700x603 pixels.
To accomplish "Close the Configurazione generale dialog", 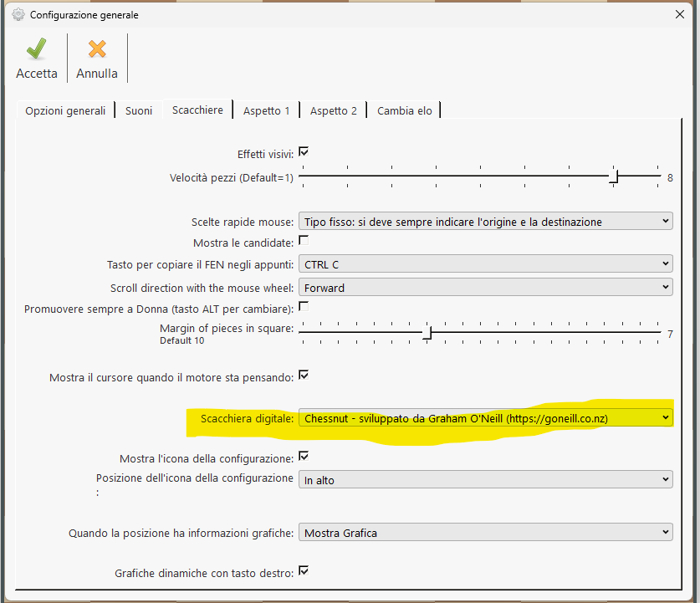I will [679, 14].
